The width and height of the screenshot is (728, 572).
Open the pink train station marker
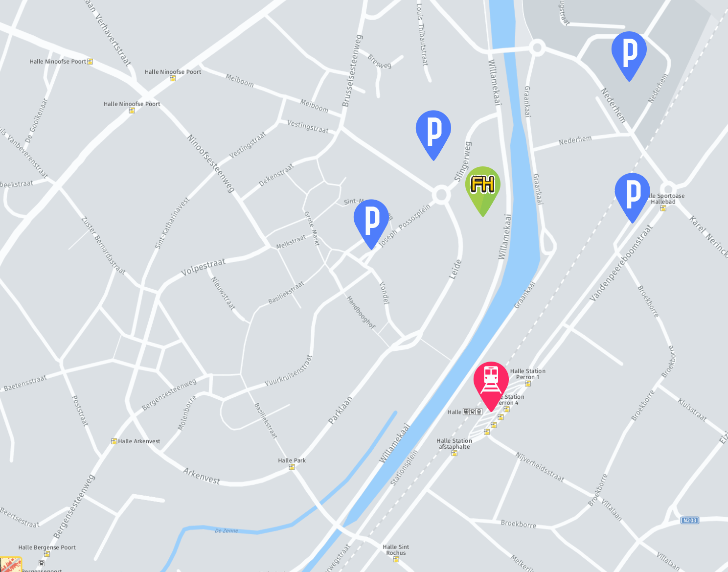pos(491,385)
